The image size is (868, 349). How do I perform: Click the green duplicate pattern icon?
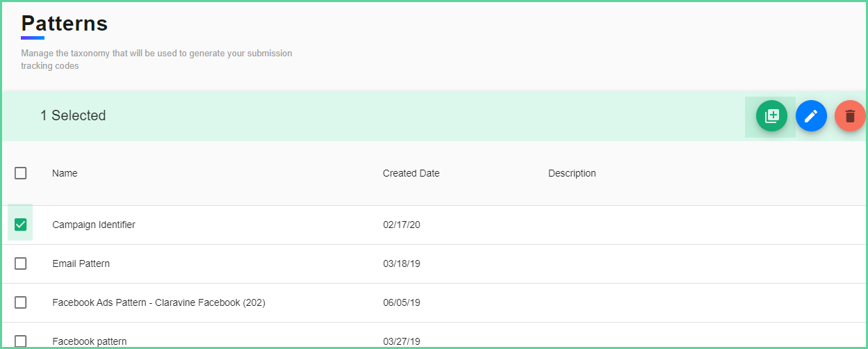[x=771, y=116]
